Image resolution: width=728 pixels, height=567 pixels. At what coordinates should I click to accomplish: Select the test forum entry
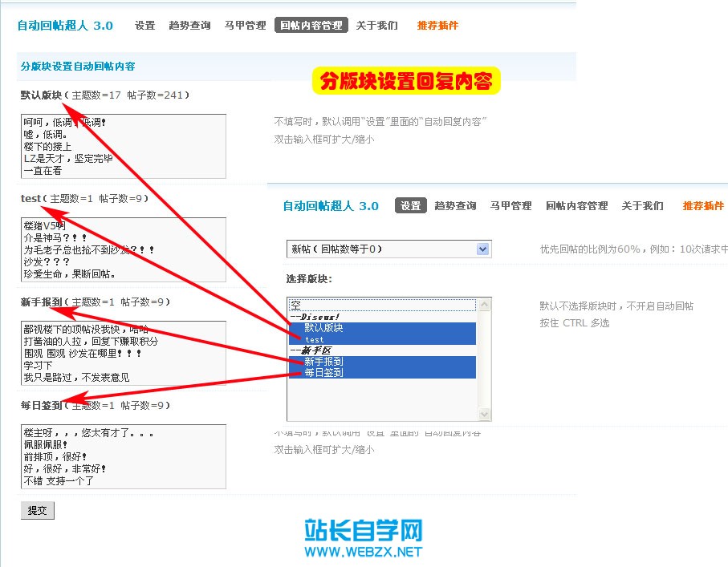point(337,340)
